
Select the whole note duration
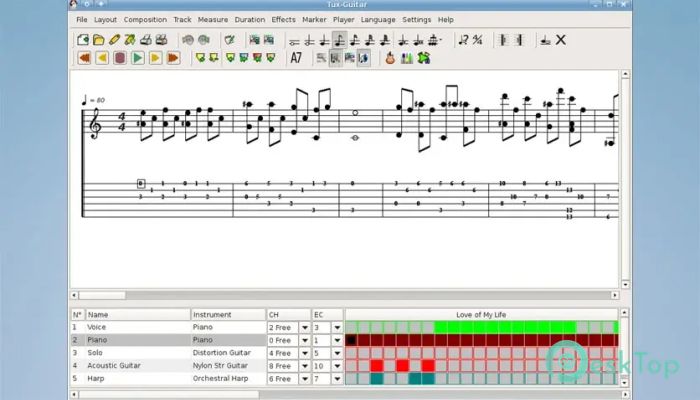click(x=294, y=41)
